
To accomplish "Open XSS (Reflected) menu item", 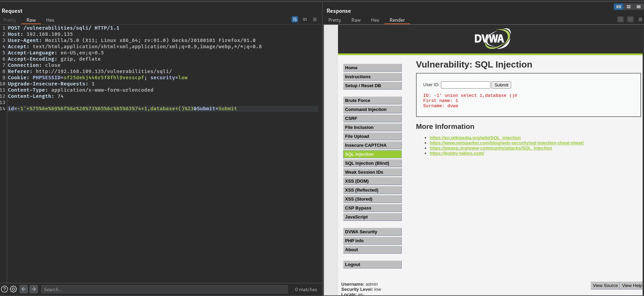I will (x=372, y=190).
